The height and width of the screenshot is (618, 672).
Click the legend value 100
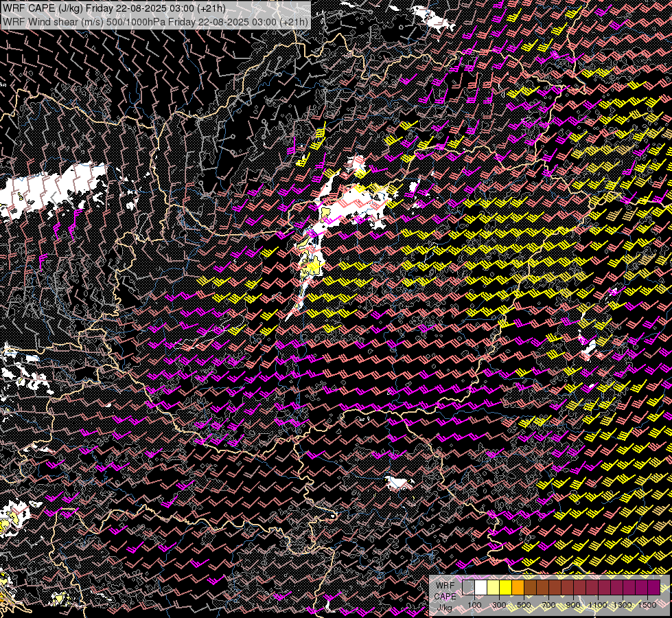tap(474, 605)
